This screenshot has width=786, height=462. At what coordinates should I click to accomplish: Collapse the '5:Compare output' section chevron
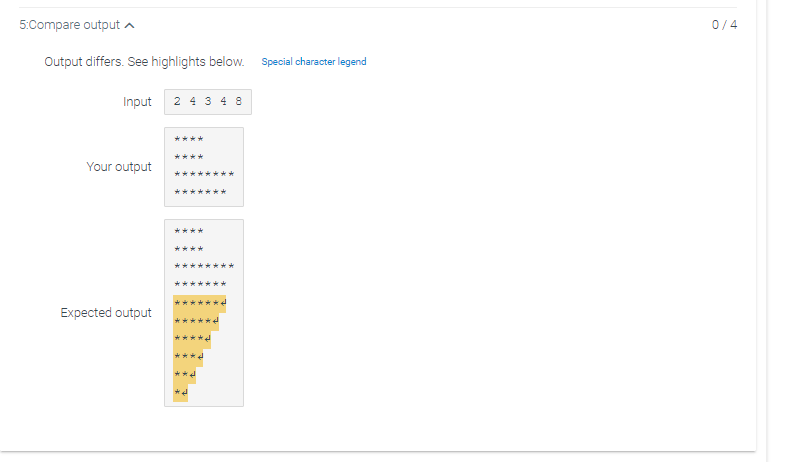(129, 26)
